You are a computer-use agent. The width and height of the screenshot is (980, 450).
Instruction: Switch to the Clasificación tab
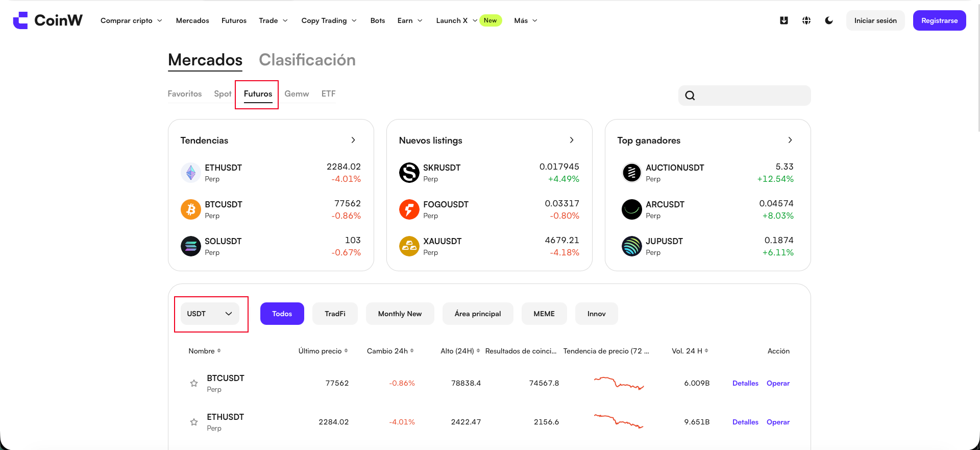[x=307, y=60]
